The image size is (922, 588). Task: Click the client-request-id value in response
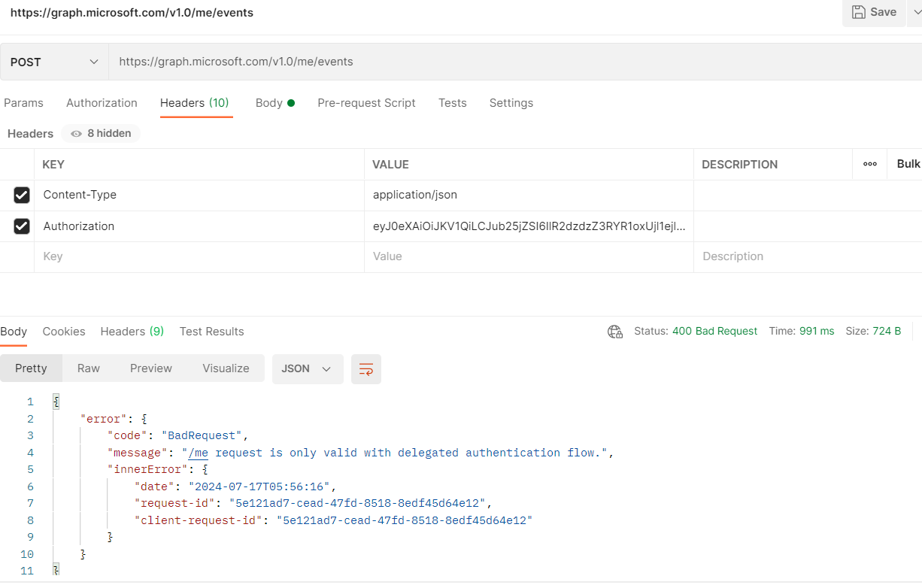point(405,520)
